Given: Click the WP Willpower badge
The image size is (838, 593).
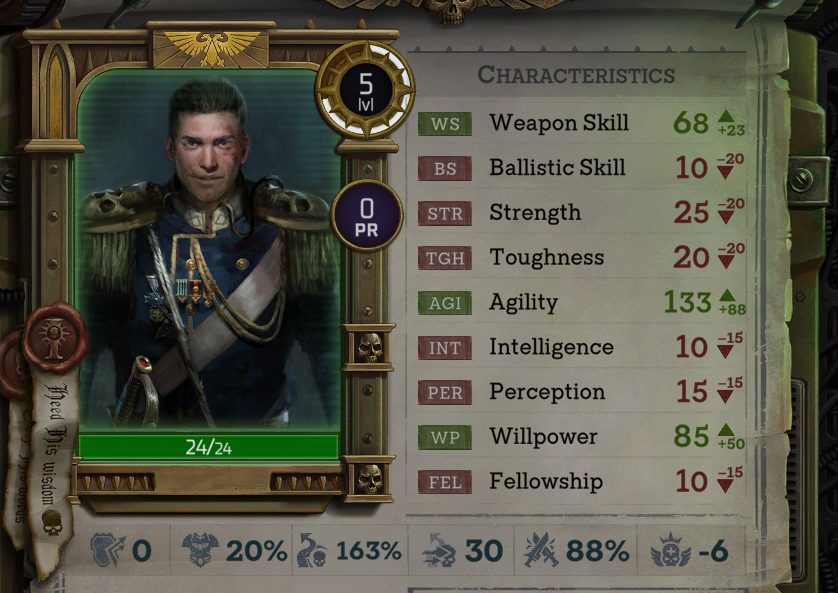Looking at the screenshot, I should (x=445, y=437).
